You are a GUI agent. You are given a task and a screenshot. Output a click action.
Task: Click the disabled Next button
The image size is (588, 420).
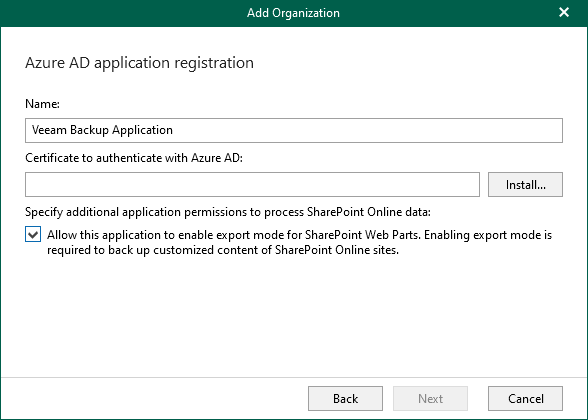coord(430,398)
